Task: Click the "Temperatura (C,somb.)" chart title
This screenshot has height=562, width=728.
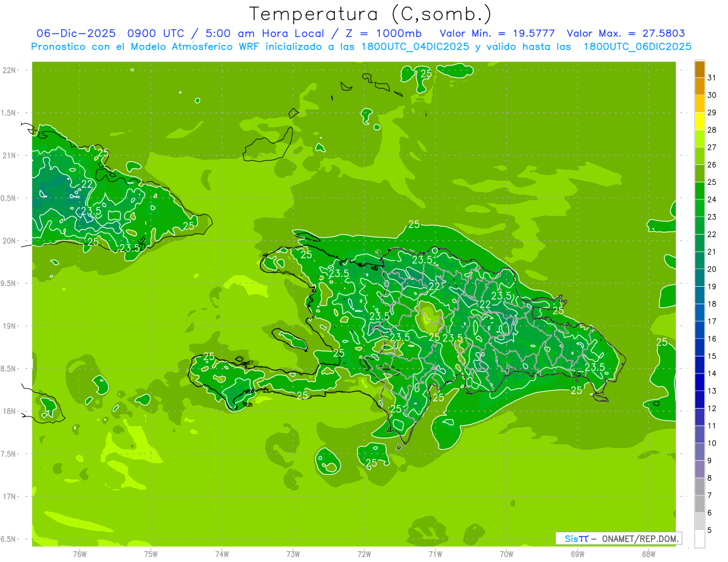Action: (x=370, y=13)
